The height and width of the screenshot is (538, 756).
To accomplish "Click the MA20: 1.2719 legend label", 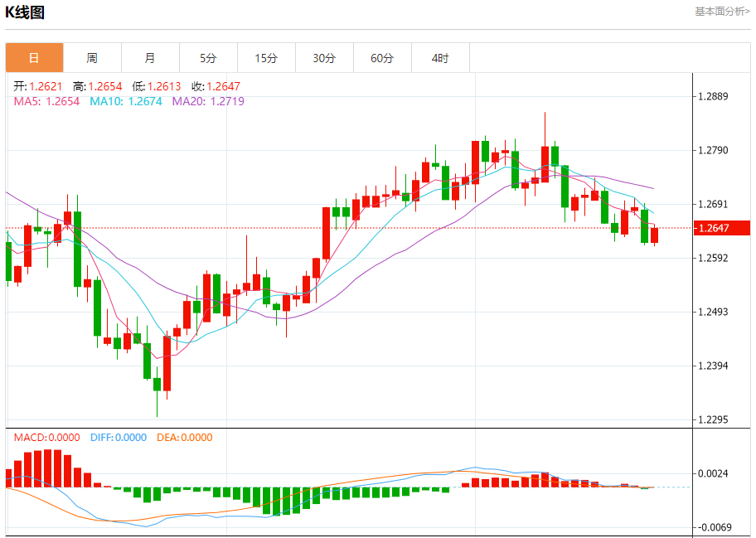I will click(x=208, y=101).
